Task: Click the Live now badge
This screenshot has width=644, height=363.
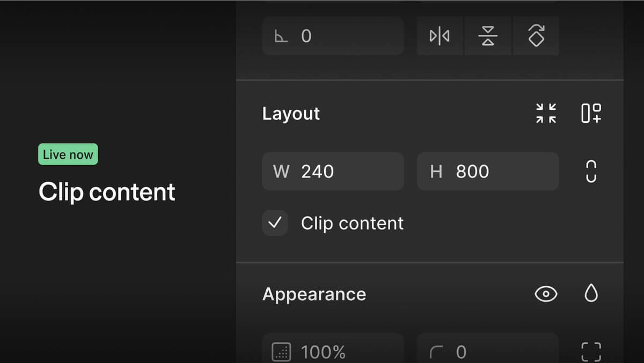Action: click(68, 154)
